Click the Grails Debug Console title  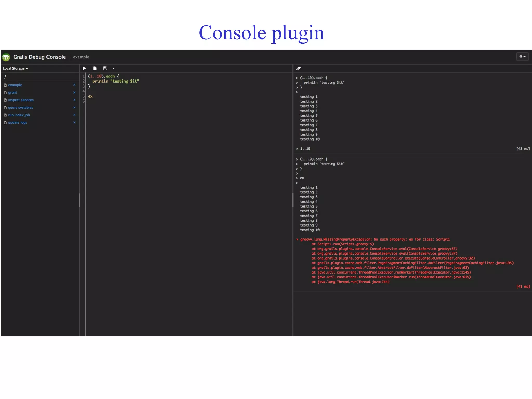[39, 57]
